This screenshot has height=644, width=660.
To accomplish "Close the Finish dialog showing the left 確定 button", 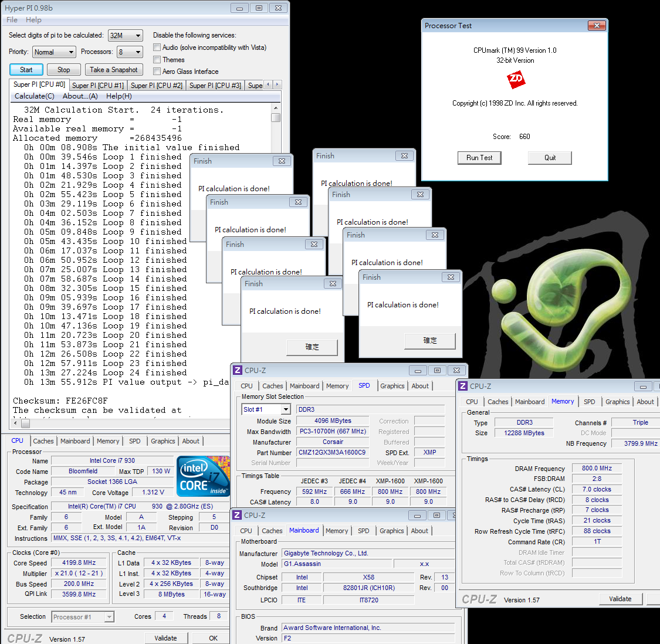I will click(333, 284).
